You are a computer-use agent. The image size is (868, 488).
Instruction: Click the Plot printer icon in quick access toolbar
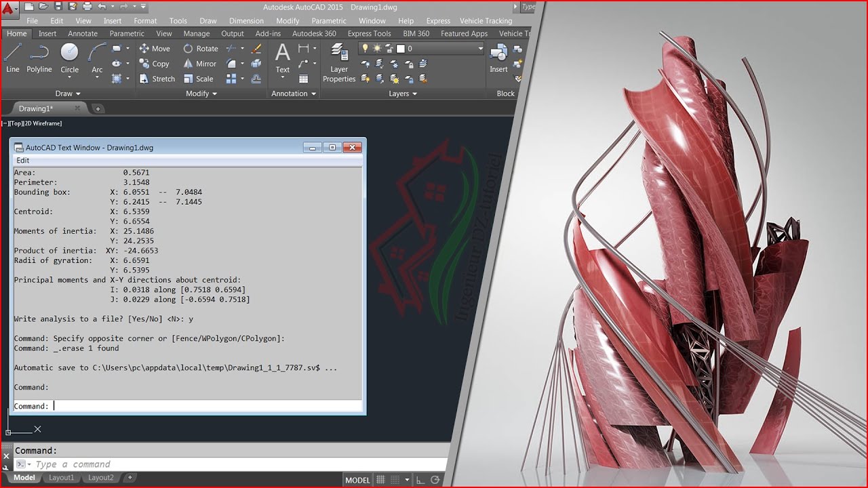point(87,7)
